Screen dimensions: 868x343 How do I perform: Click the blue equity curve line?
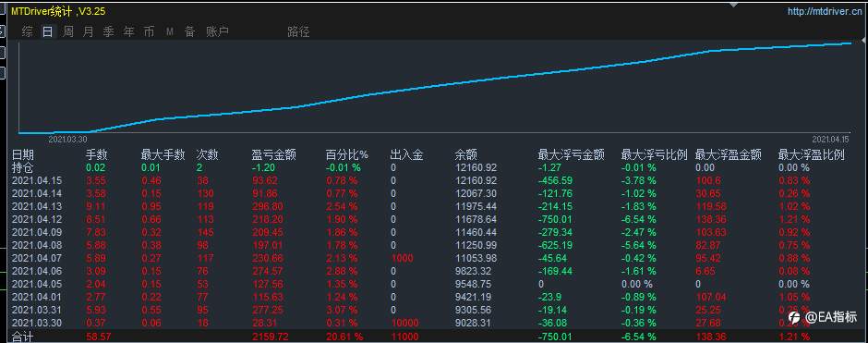[434, 88]
